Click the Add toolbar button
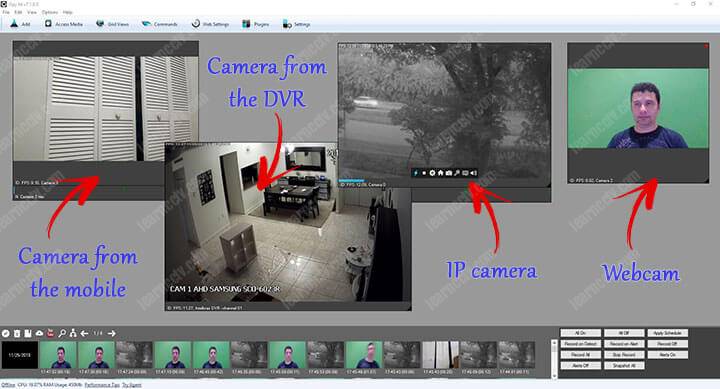The height and width of the screenshot is (389, 720). (20, 24)
